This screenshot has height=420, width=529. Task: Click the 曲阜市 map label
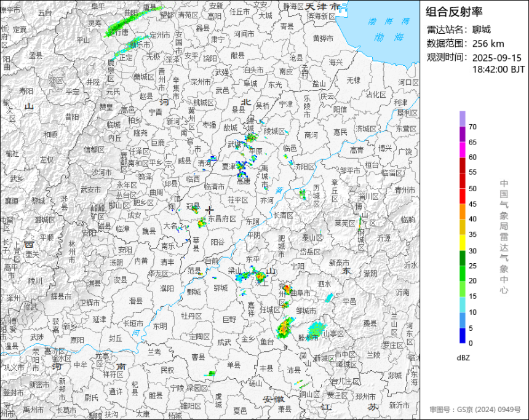click(x=300, y=293)
